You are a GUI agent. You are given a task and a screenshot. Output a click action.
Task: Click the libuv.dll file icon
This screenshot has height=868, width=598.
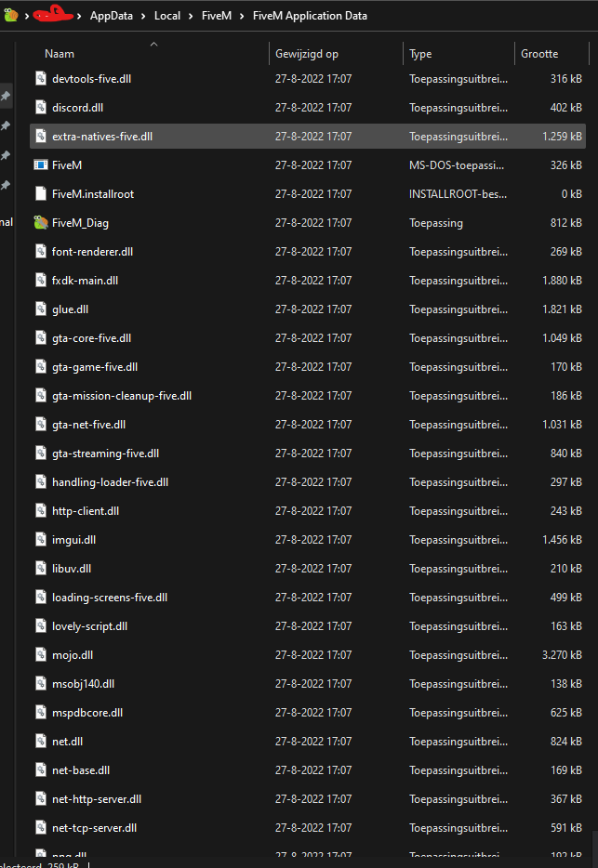(x=41, y=568)
